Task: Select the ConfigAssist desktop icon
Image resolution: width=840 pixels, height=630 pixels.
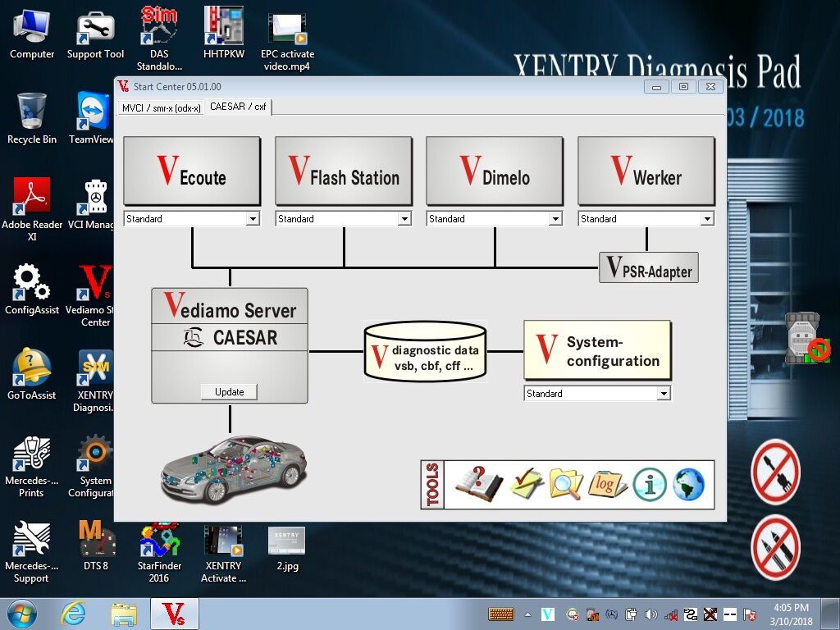Action: (32, 290)
